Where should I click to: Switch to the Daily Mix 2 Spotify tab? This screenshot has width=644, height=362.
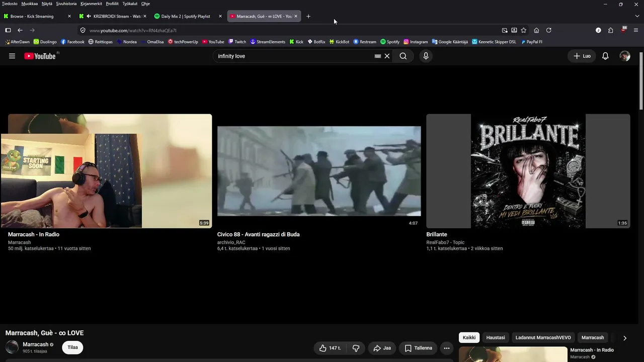188,16
